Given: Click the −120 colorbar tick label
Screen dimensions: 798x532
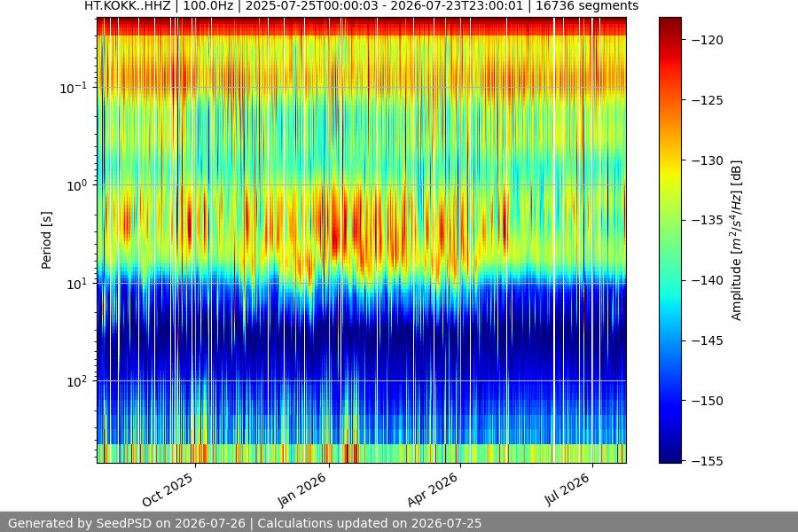Looking at the screenshot, I should pos(708,40).
